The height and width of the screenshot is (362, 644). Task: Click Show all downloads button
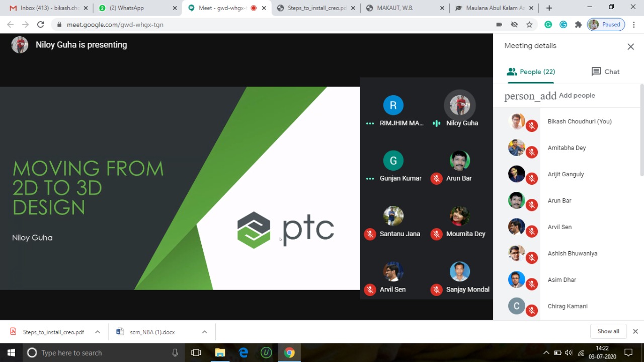coord(608,331)
